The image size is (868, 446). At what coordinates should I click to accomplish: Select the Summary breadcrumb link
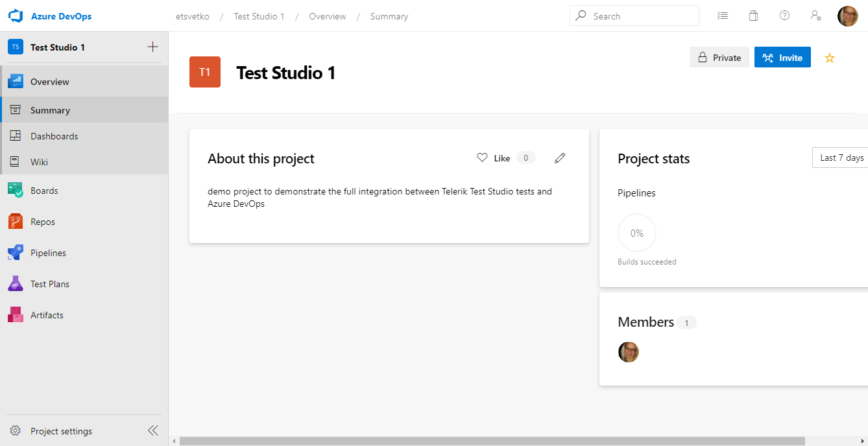pos(389,16)
